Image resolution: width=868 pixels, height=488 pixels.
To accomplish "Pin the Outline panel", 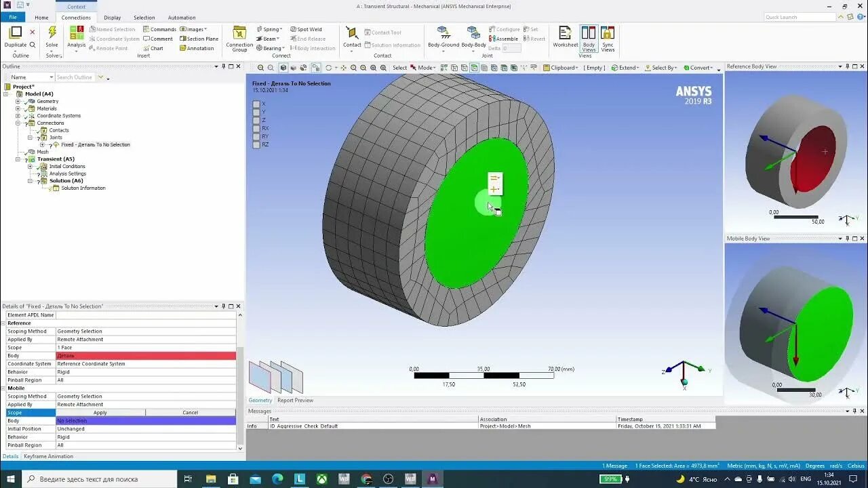I will click(224, 66).
